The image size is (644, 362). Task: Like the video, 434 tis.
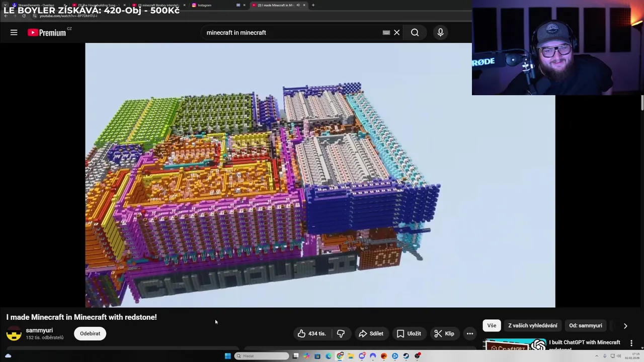click(312, 333)
